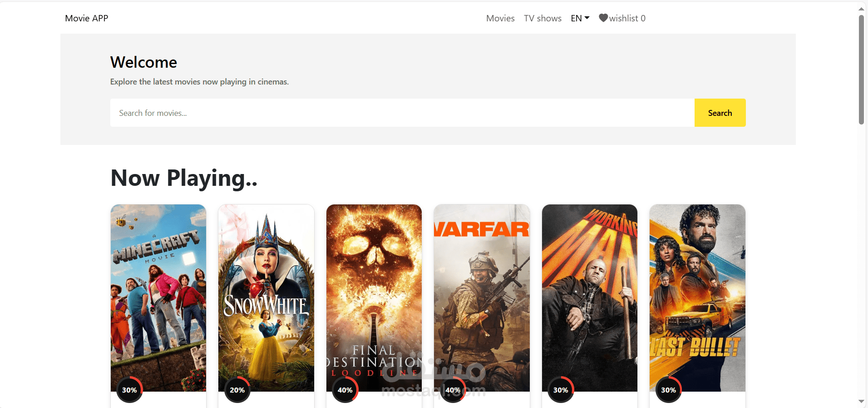Click the Welcome heading text
This screenshot has height=408, width=868.
click(x=143, y=62)
